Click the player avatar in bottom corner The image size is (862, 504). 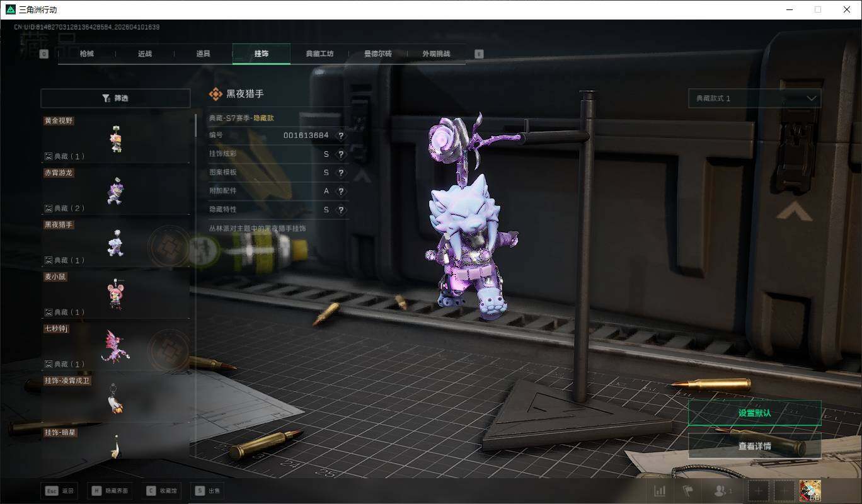(x=809, y=491)
